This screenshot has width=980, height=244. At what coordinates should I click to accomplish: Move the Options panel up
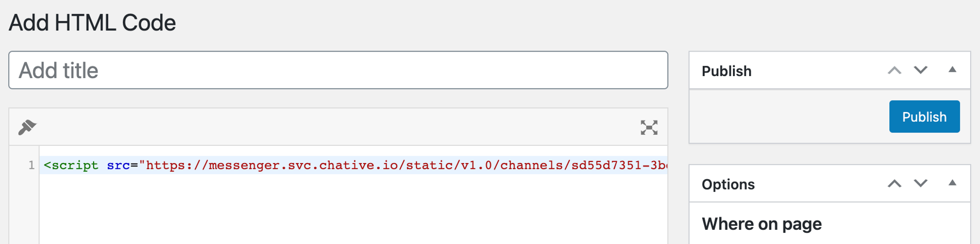coord(894,184)
